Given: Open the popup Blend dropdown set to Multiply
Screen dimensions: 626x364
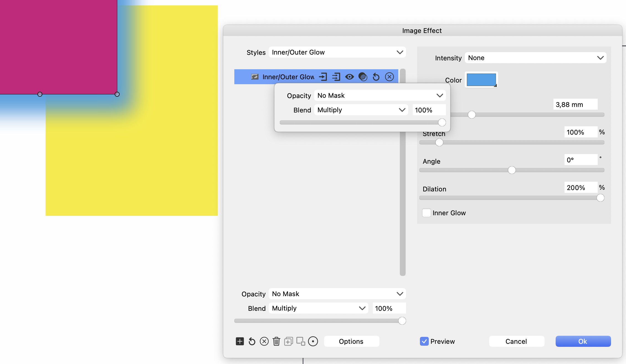Looking at the screenshot, I should 361,110.
